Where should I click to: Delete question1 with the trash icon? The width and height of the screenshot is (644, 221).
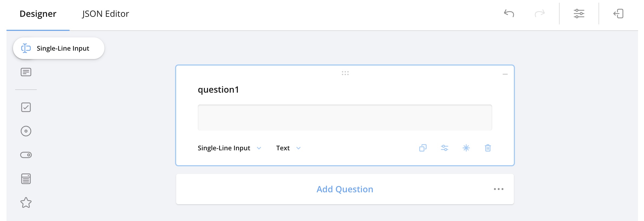[488, 148]
